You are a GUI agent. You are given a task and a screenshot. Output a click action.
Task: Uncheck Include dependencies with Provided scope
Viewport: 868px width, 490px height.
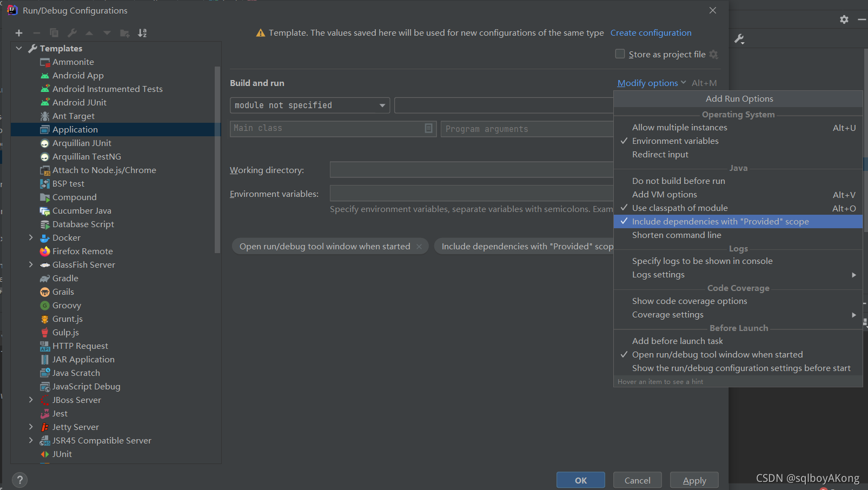[x=738, y=222]
